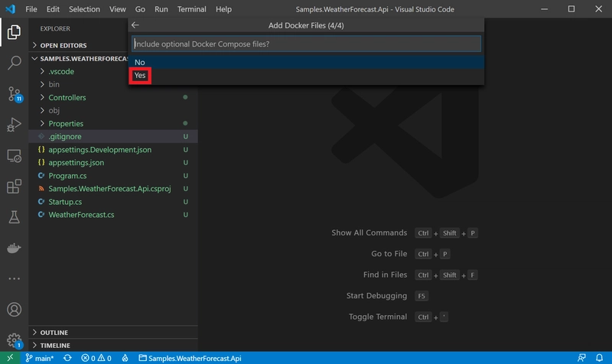Collapse the SAMPLES.WEATHERFORECAST root folder

tap(78, 59)
